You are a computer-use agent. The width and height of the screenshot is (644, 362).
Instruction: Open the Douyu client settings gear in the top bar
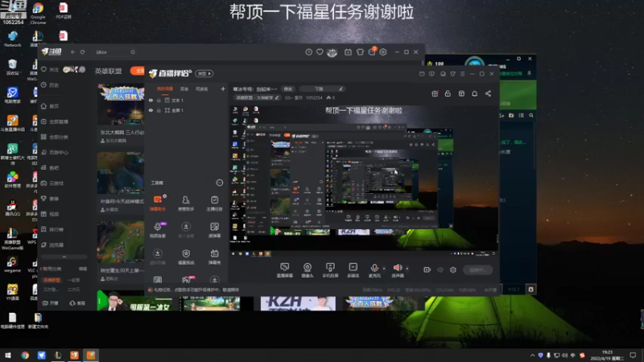(383, 52)
